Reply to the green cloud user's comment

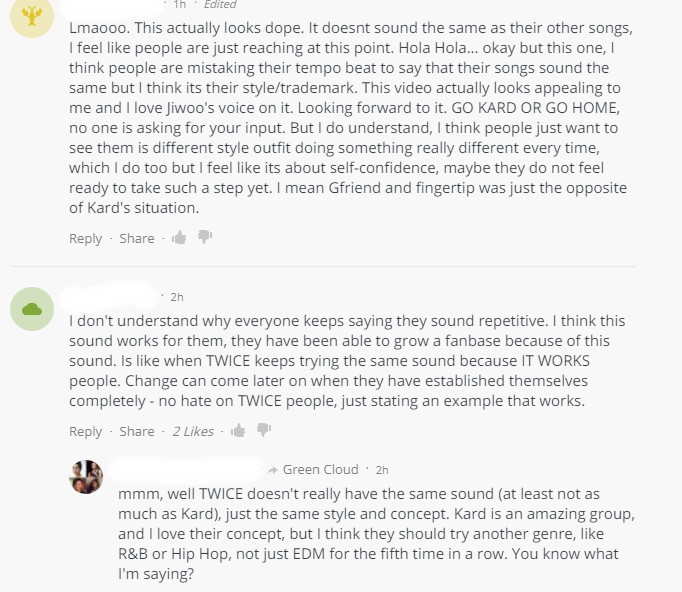(x=86, y=431)
